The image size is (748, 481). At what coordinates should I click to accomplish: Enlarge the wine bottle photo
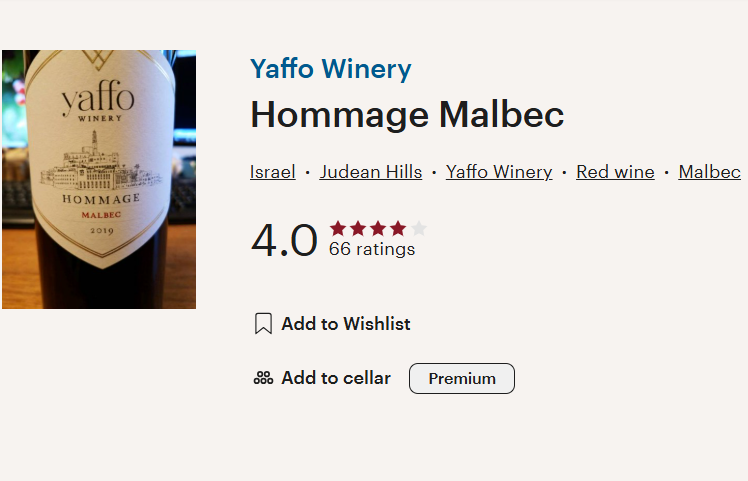tap(99, 180)
